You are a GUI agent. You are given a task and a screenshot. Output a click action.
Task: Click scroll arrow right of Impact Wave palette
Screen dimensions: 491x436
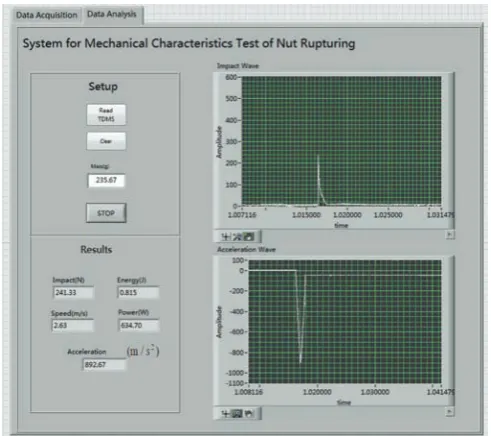[x=449, y=235]
